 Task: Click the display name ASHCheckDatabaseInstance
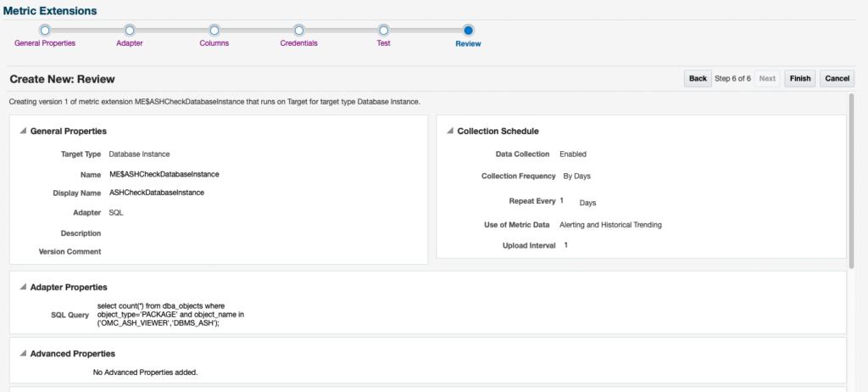pyautogui.click(x=157, y=193)
